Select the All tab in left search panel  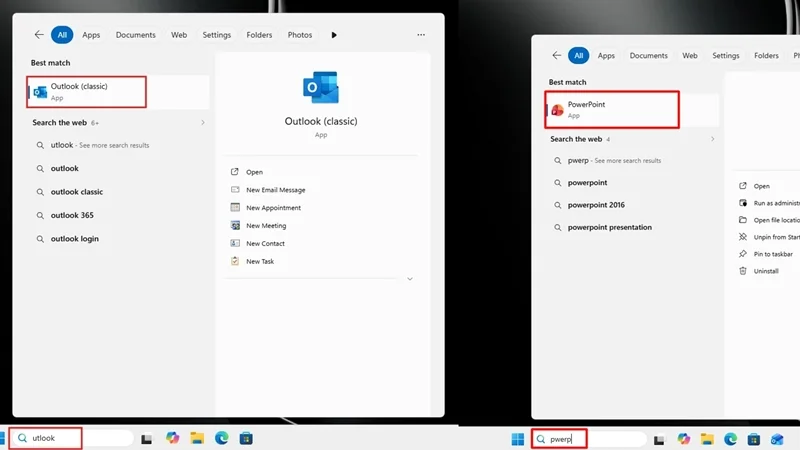[x=62, y=35]
